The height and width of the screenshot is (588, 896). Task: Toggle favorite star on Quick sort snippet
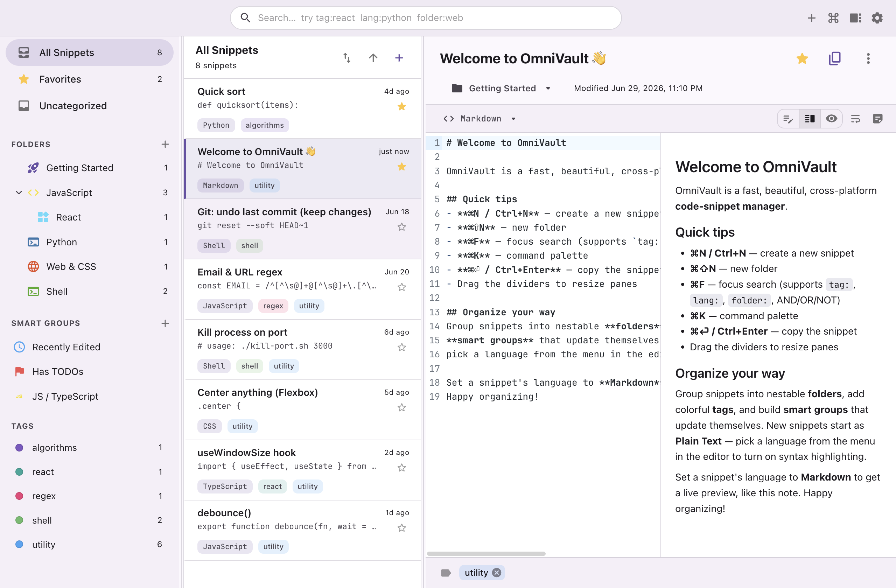pyautogui.click(x=402, y=106)
